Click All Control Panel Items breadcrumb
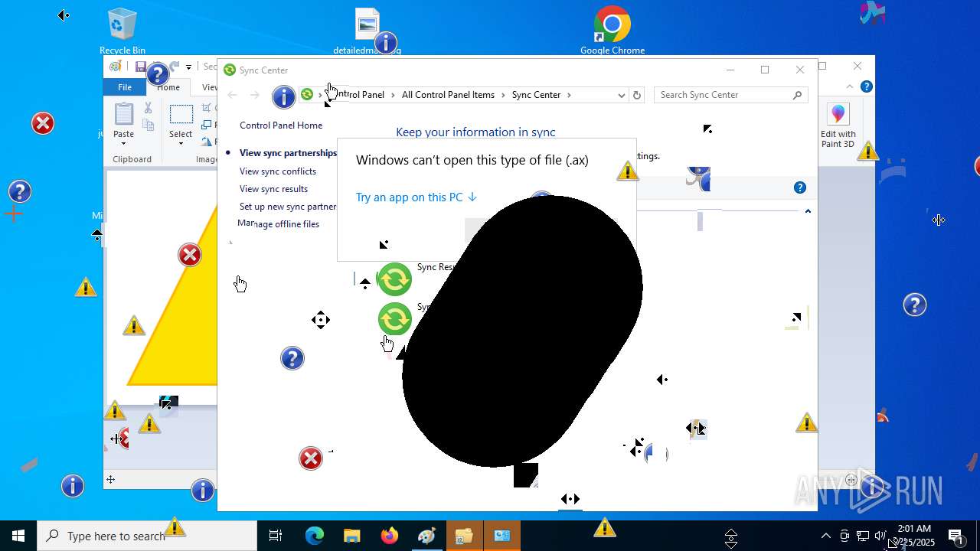 click(x=448, y=95)
